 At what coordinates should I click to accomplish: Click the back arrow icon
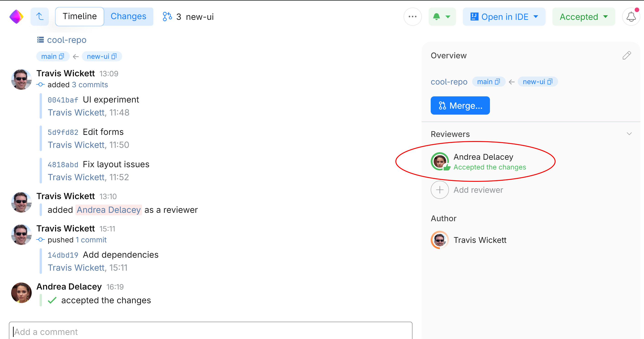click(x=40, y=17)
